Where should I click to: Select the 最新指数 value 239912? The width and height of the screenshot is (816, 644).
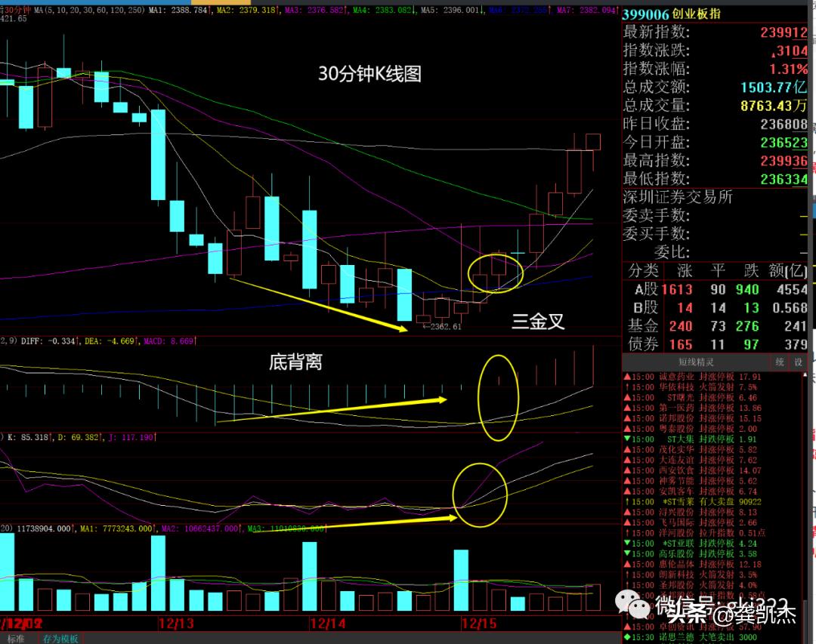(784, 32)
